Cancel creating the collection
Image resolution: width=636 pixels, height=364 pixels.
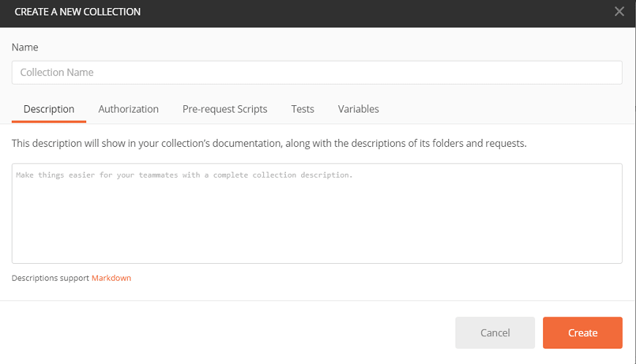click(495, 333)
